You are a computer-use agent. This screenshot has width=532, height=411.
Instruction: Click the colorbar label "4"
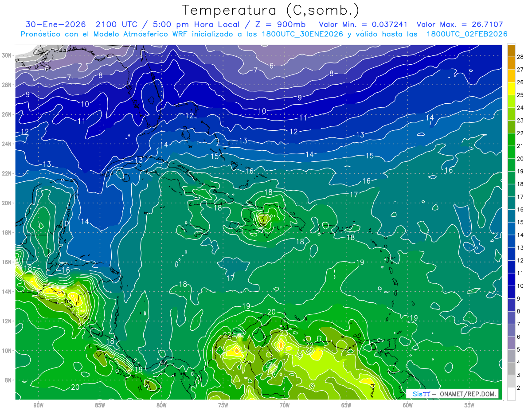pyautogui.click(x=519, y=362)
